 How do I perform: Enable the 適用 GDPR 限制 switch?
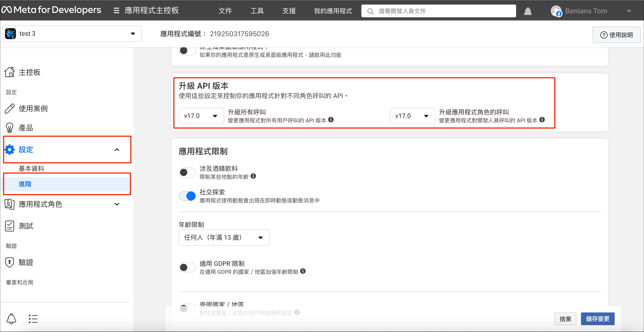coord(187,268)
